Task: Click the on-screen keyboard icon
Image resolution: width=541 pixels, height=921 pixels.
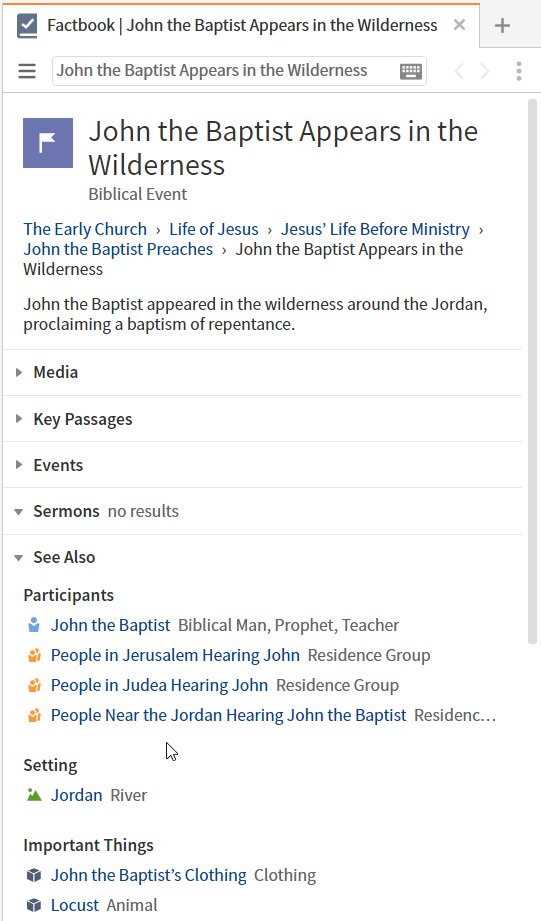Action: pos(411,72)
